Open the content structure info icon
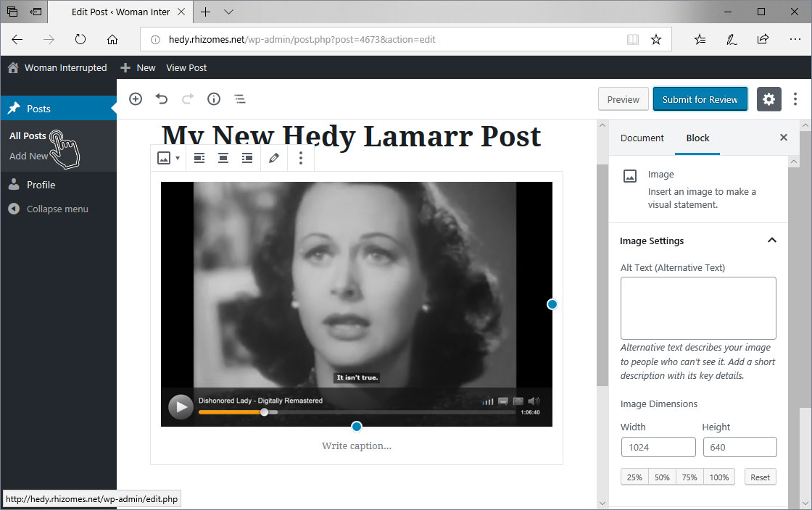This screenshot has width=812, height=510. (214, 99)
